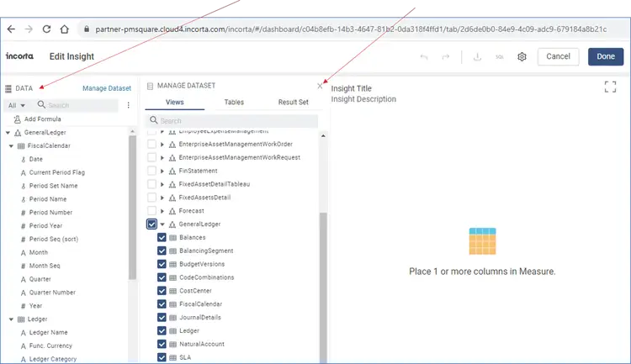Uncheck the Balances table checkbox
631x364 pixels.
(162, 238)
